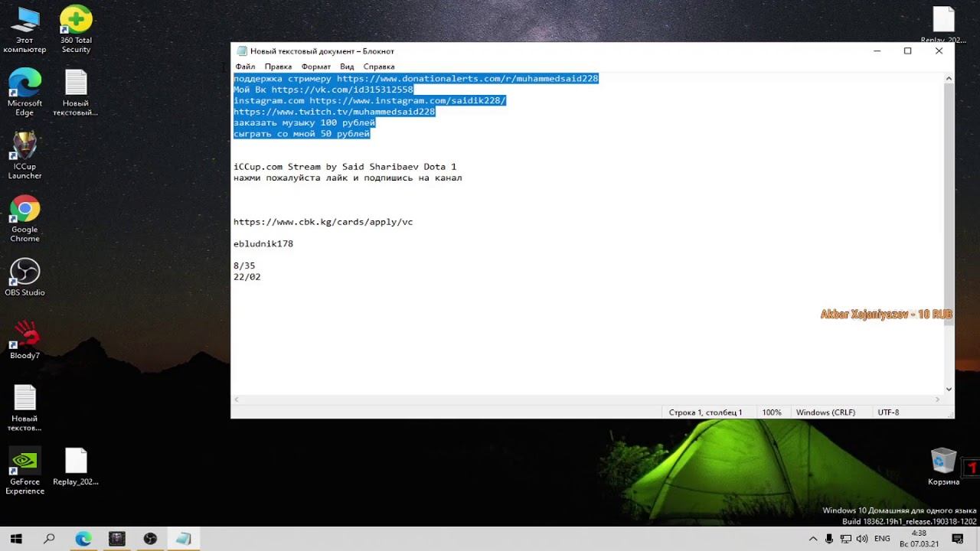The image size is (980, 551).
Task: Click vertical scrollbar up arrow
Action: click(x=949, y=78)
